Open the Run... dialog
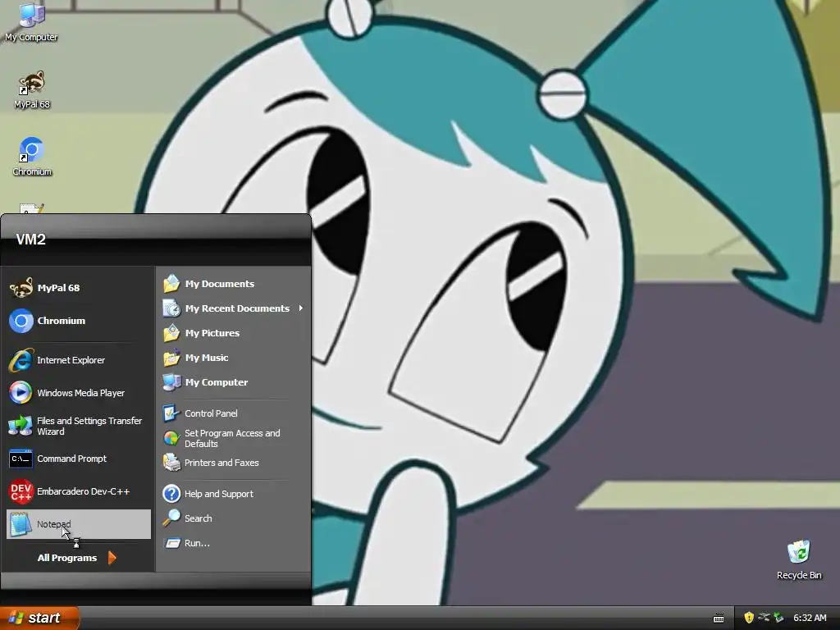840x630 pixels. (234, 543)
